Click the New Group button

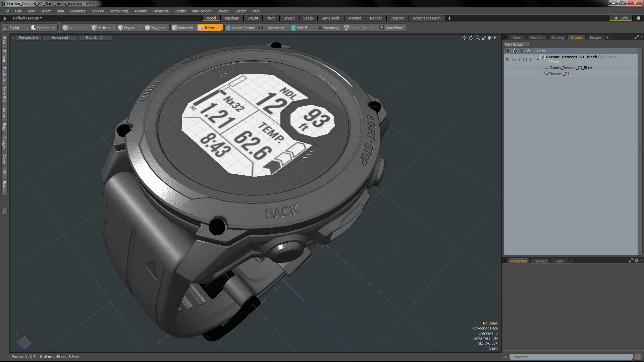pyautogui.click(x=517, y=44)
